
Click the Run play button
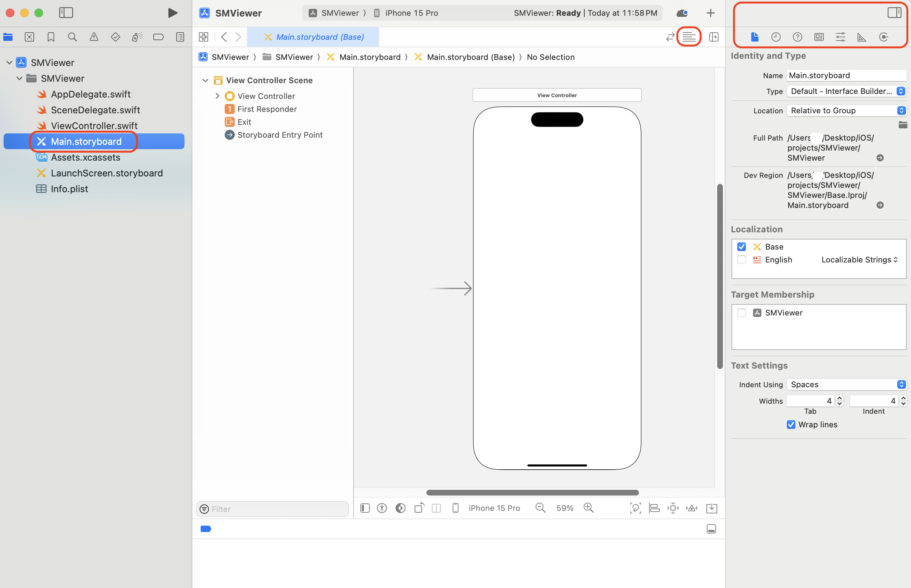172,13
